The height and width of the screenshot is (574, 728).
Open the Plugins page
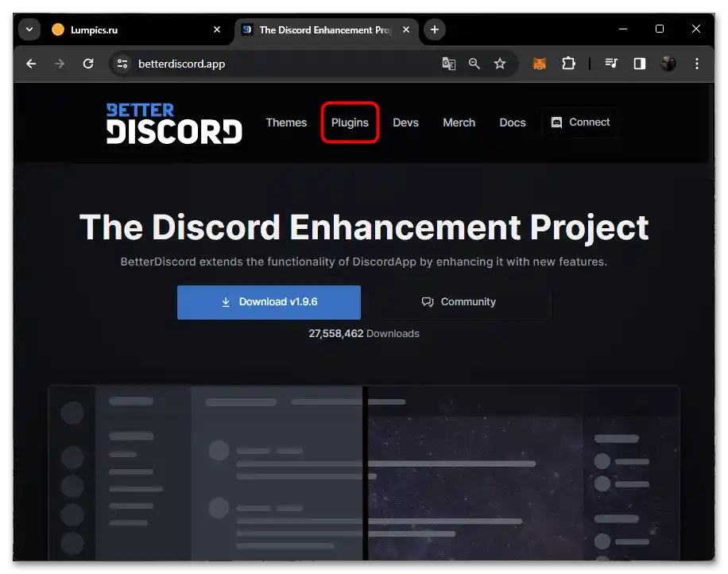point(350,122)
